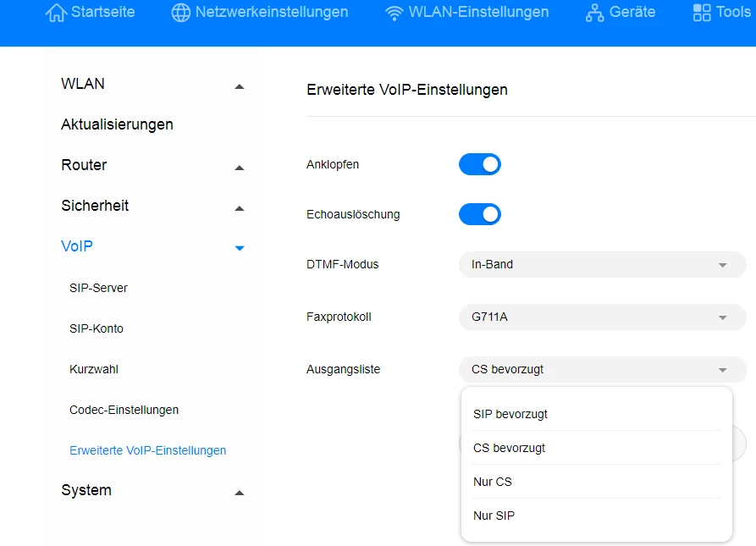Collapse the VoIP section arrow
This screenshot has width=756, height=546.
[x=240, y=248]
